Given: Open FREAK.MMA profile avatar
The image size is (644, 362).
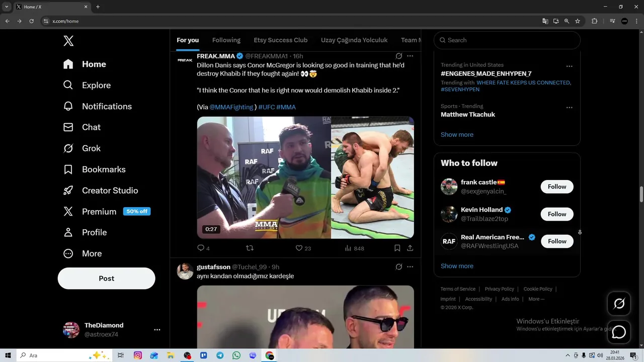Looking at the screenshot, I should click(185, 60).
